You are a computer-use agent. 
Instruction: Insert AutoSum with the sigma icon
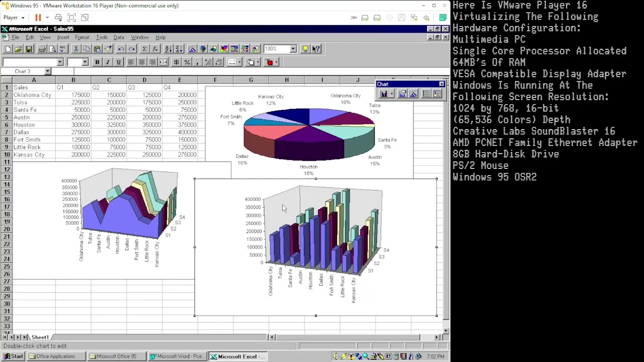[x=144, y=49]
